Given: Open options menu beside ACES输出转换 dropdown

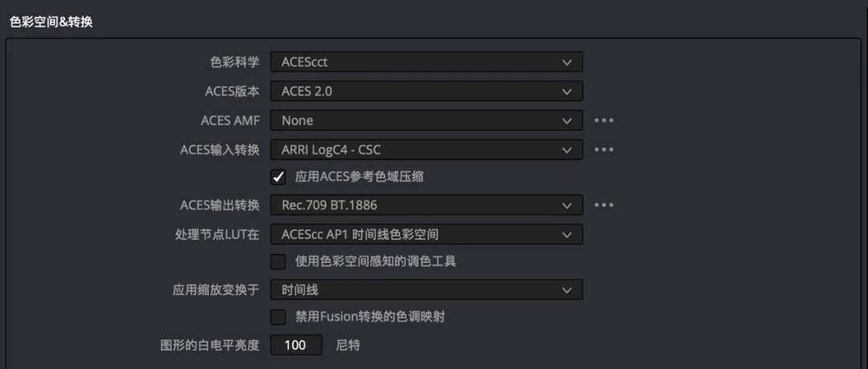Looking at the screenshot, I should [604, 205].
